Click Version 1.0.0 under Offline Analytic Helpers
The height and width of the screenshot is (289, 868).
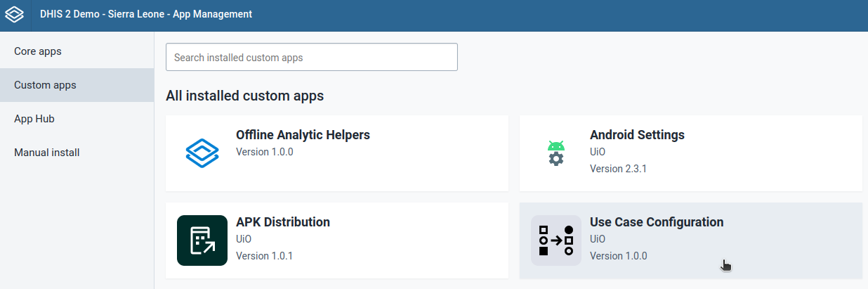point(264,152)
